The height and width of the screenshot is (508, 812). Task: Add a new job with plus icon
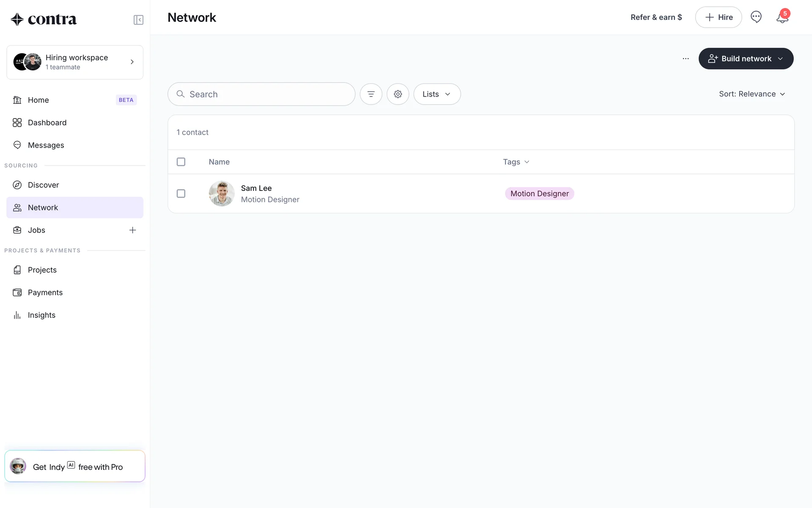coord(132,230)
